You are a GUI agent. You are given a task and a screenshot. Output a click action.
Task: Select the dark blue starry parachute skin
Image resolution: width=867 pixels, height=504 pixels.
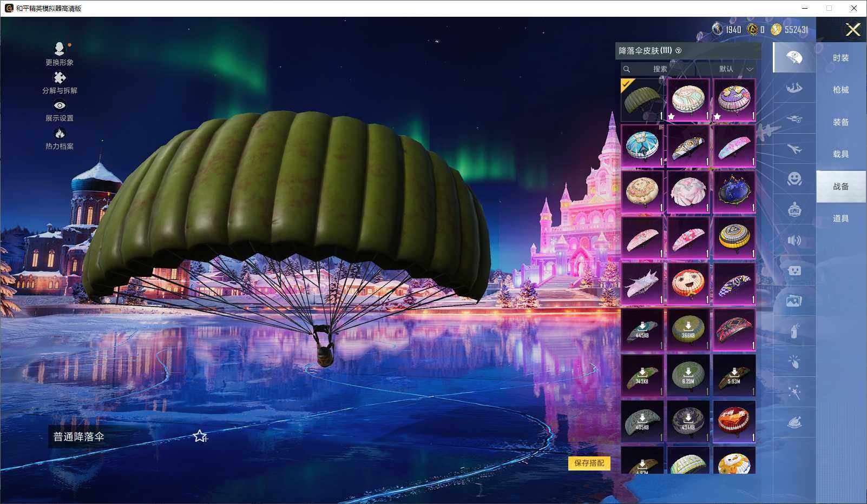pyautogui.click(x=734, y=192)
